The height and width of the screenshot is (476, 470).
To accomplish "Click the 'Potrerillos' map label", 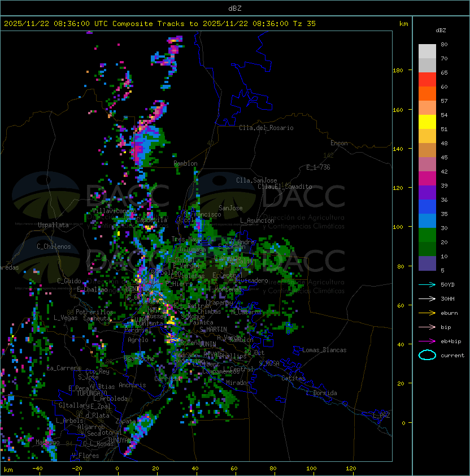I will click(x=94, y=312).
